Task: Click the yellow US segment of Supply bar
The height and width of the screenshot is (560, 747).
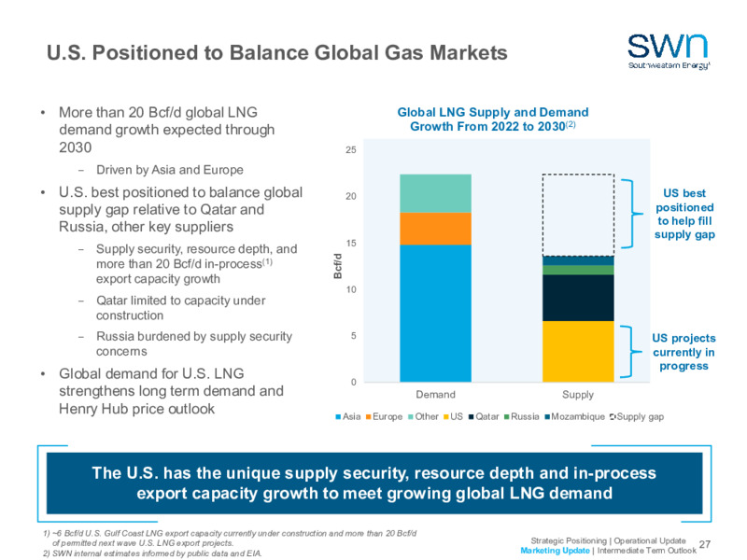Action: tap(578, 352)
